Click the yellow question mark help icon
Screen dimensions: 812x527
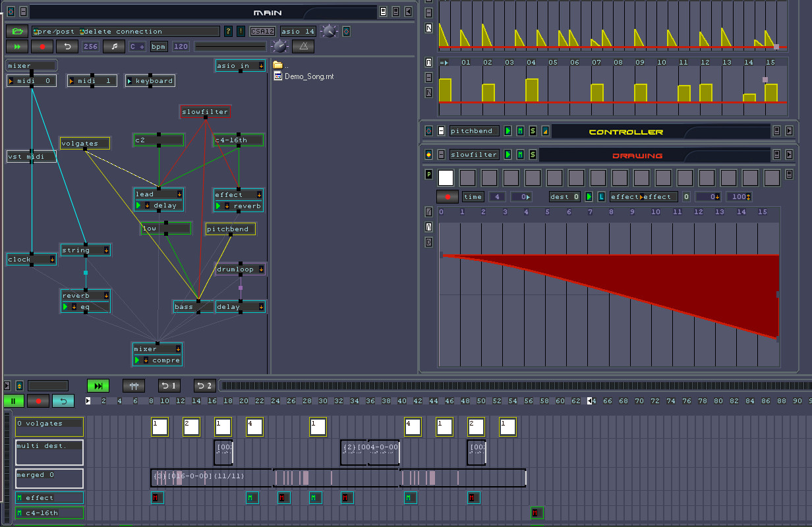[228, 31]
